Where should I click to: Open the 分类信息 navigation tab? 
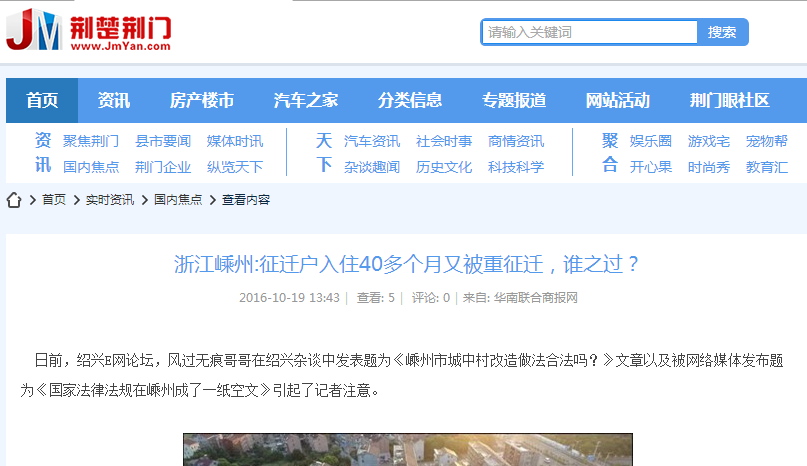pyautogui.click(x=410, y=100)
